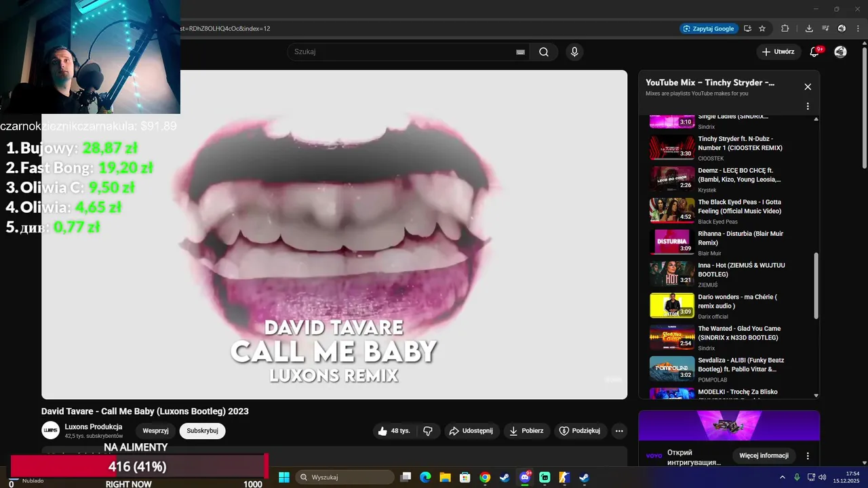Open Chrome three-dot menu
Screen dimensions: 868x488
pos(858,28)
